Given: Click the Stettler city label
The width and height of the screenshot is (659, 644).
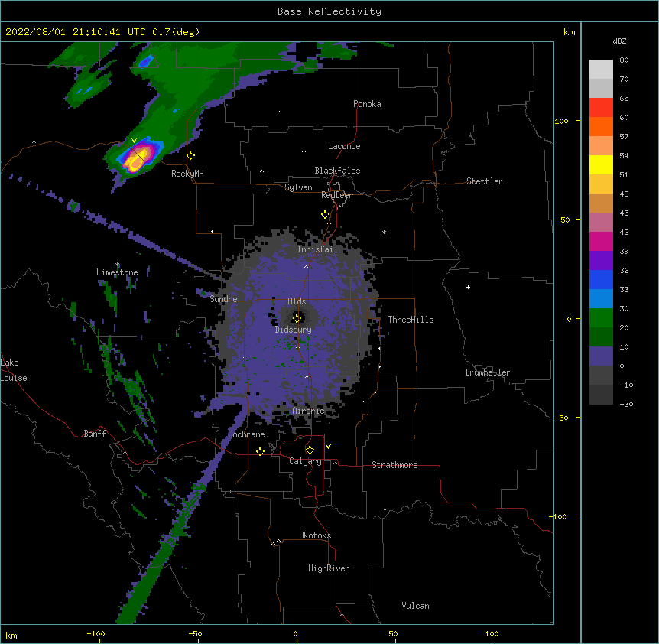Looking at the screenshot, I should [485, 181].
